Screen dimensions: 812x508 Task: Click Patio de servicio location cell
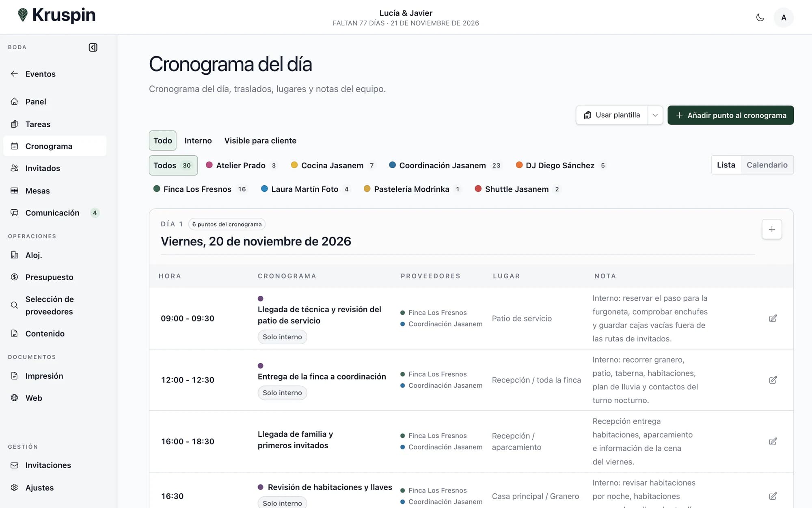point(522,318)
